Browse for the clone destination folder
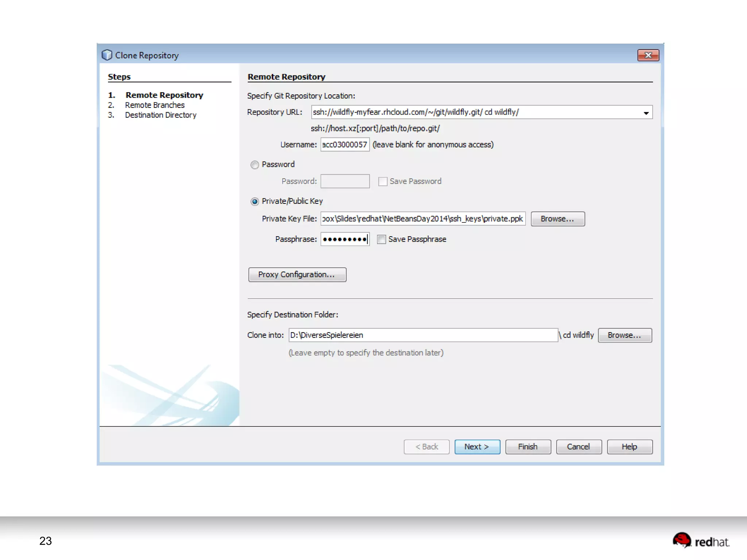Viewport: 747px width, 560px height. pos(624,335)
